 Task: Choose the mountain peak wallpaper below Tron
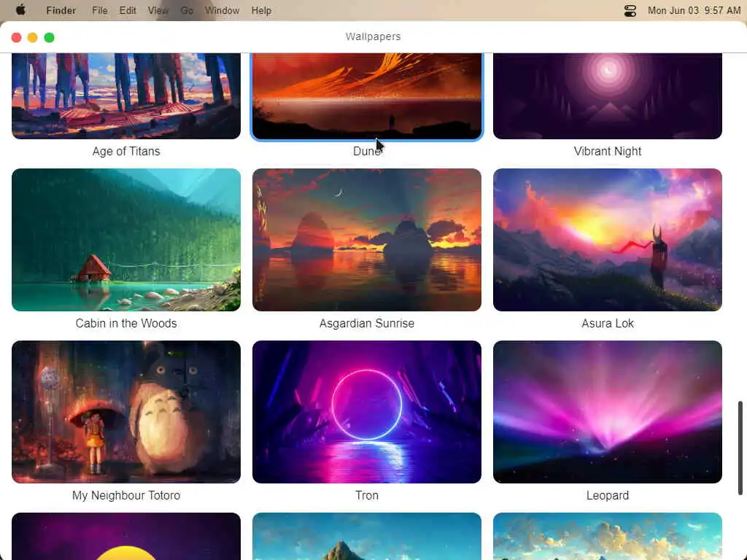(x=367, y=536)
